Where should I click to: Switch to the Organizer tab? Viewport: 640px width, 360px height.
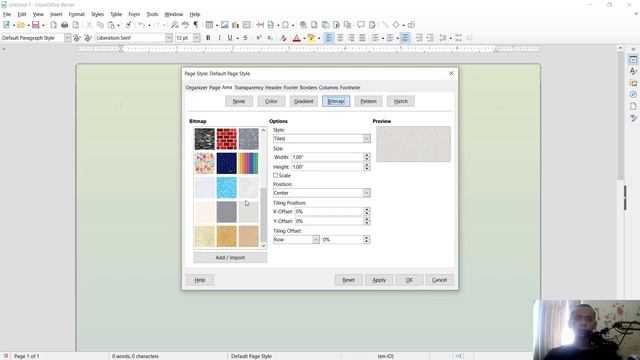pyautogui.click(x=196, y=88)
